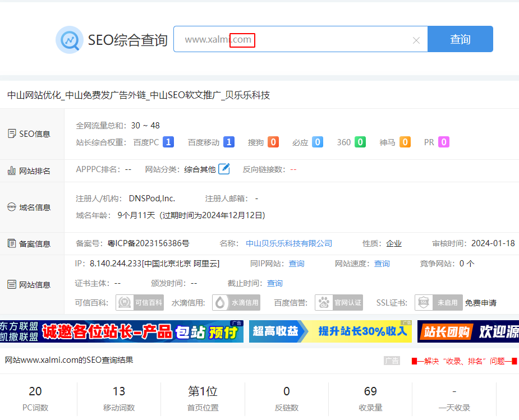Click the SSL证书 未启用 badge
Viewport: 519px width, 420px height.
coord(439,302)
